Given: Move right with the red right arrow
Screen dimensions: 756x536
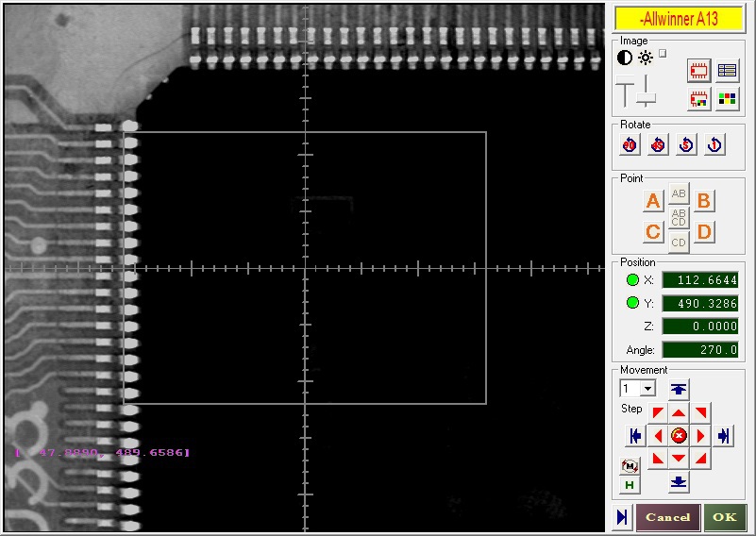Looking at the screenshot, I should coord(700,436).
